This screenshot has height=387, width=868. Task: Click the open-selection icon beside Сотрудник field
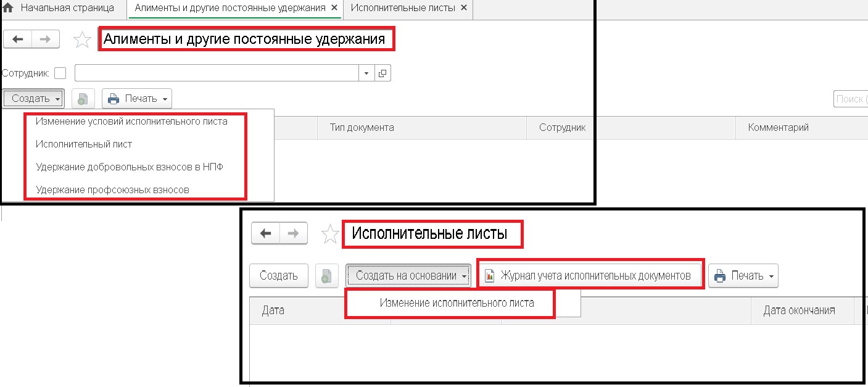click(x=382, y=73)
